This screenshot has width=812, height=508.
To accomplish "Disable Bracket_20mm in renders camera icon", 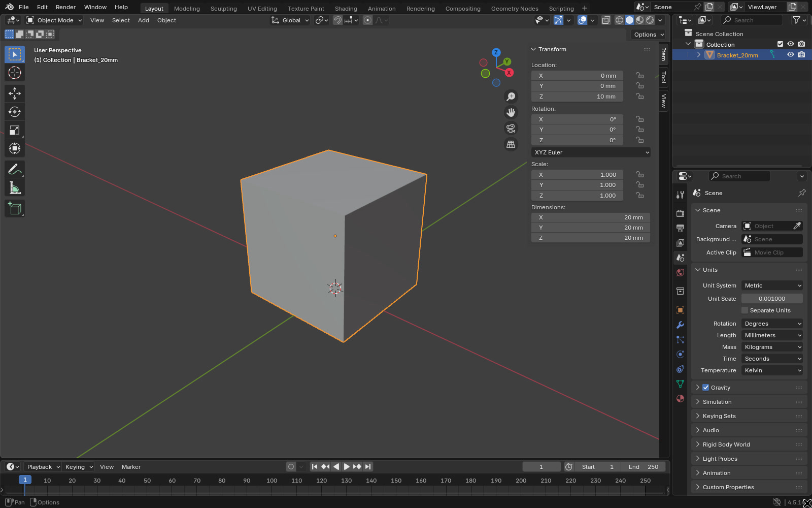I will pyautogui.click(x=801, y=55).
